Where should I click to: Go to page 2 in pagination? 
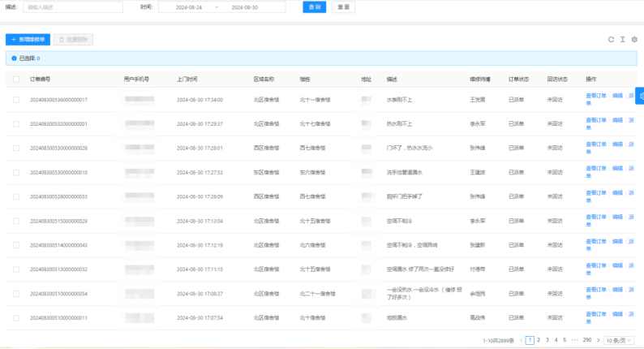539,340
